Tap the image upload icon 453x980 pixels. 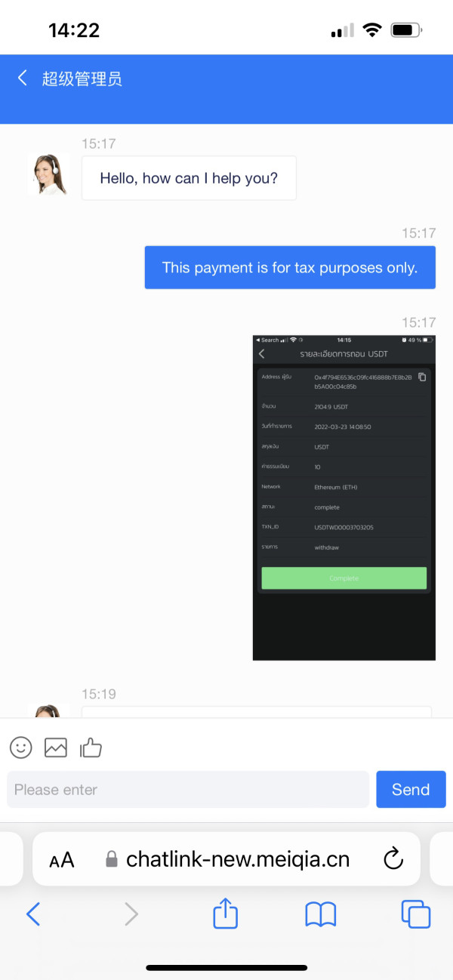click(x=56, y=747)
